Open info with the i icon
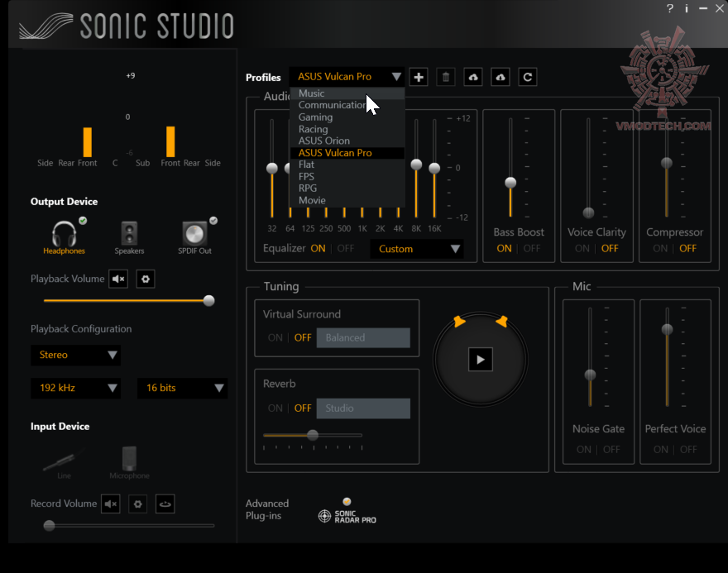 (x=687, y=8)
